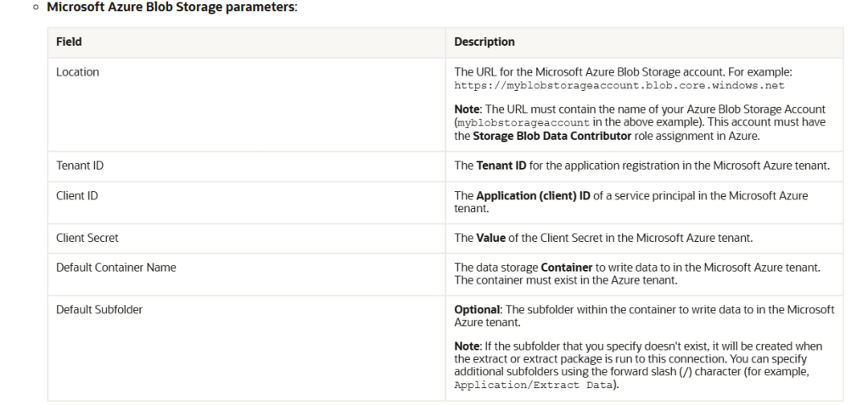868x405 pixels.
Task: Select the 'Location' field cell
Action: [77, 72]
